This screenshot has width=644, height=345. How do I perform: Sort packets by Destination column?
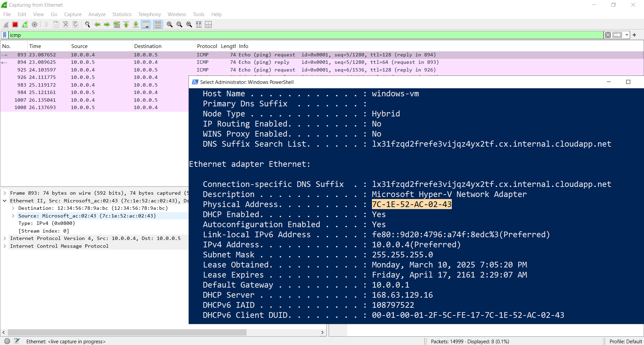[x=164, y=46]
